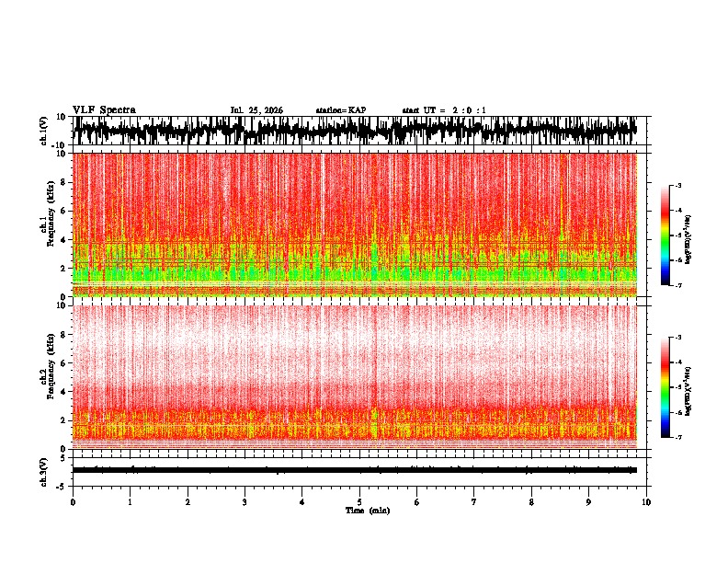
Task: Click time axis tick label "6"
Action: 417,502
